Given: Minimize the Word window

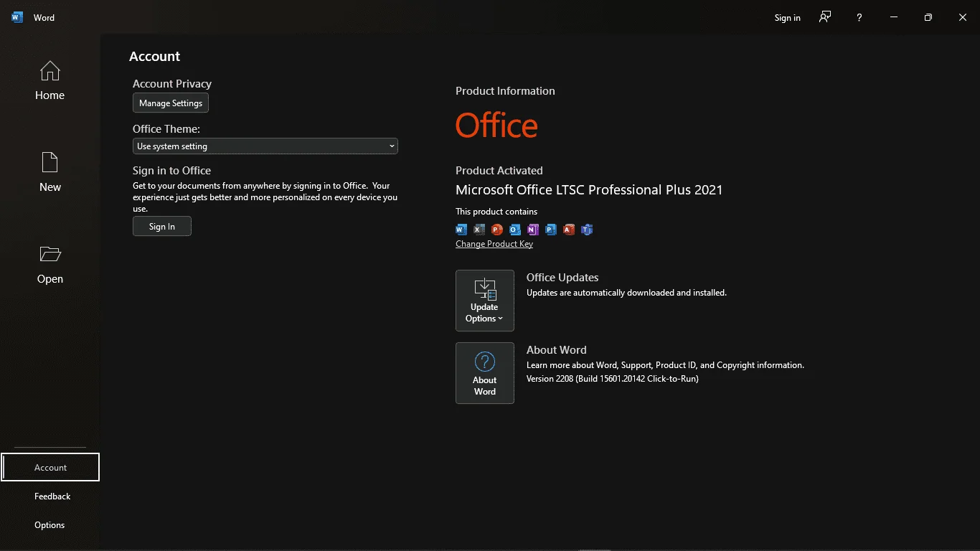Looking at the screenshot, I should point(893,17).
